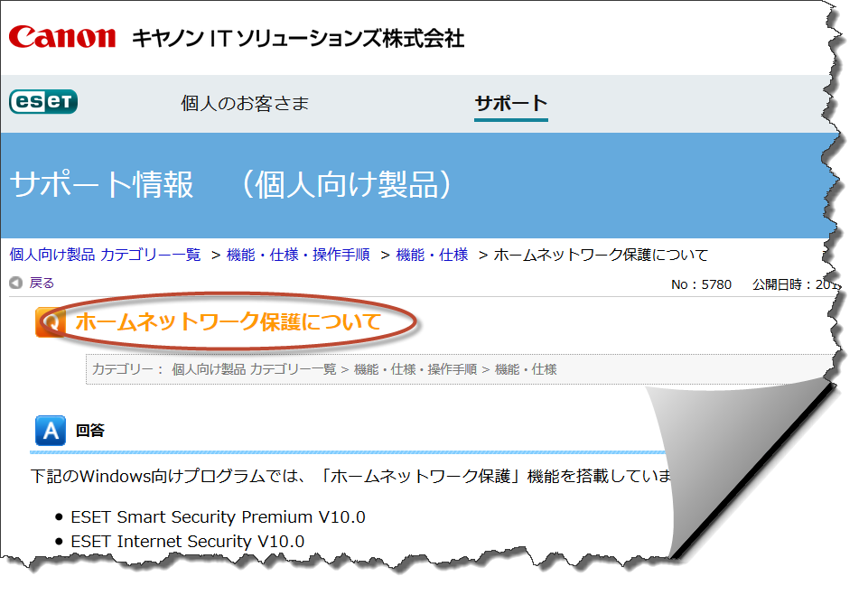This screenshot has width=868, height=595.
Task: Click ESET Internet Security V10.0 list item
Action: tap(188, 542)
